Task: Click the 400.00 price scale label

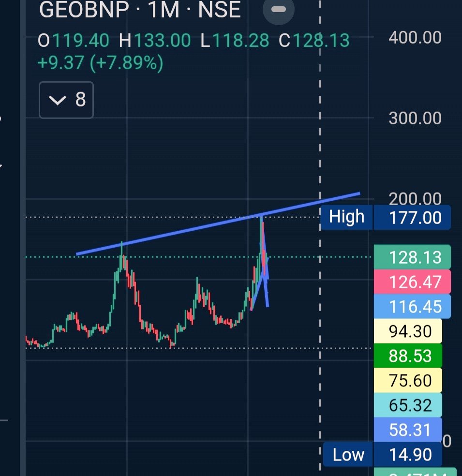Action: (415, 38)
